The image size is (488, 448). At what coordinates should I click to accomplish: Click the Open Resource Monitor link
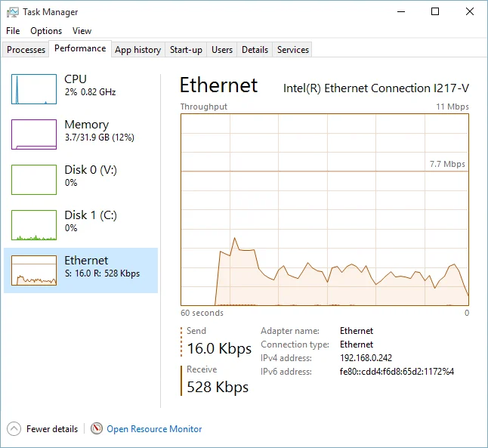[x=154, y=429]
